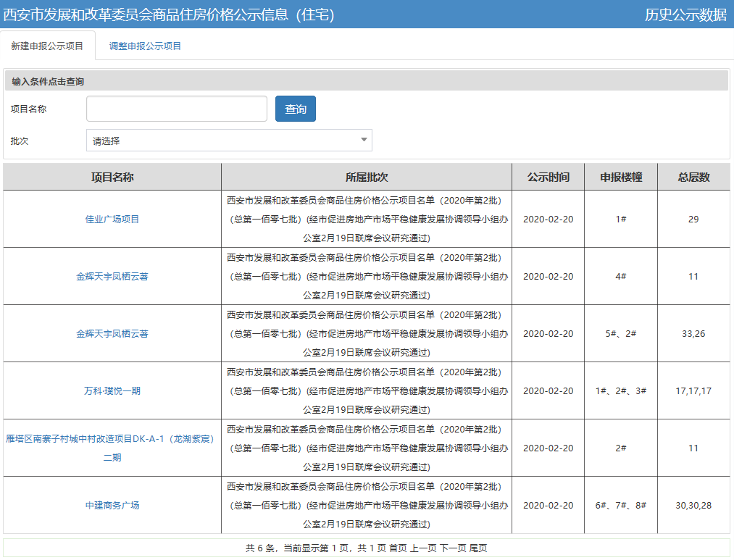Open the 万科·璞悦一期 link
This screenshot has width=734, height=560.
(112, 390)
